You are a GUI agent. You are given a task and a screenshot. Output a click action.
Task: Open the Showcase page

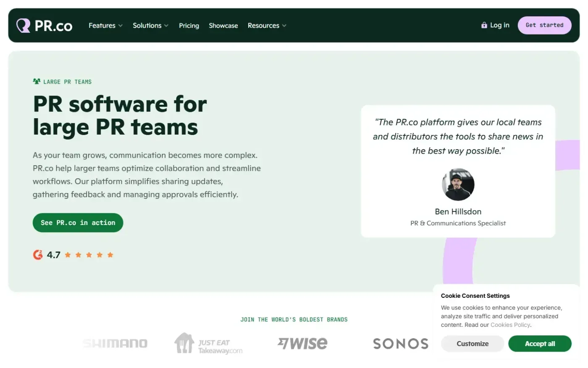(223, 26)
